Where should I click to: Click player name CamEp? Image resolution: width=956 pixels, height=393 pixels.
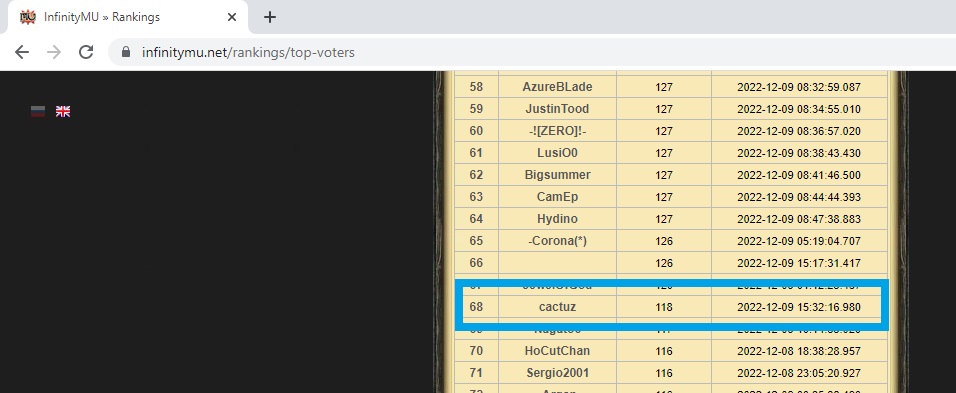pyautogui.click(x=557, y=197)
